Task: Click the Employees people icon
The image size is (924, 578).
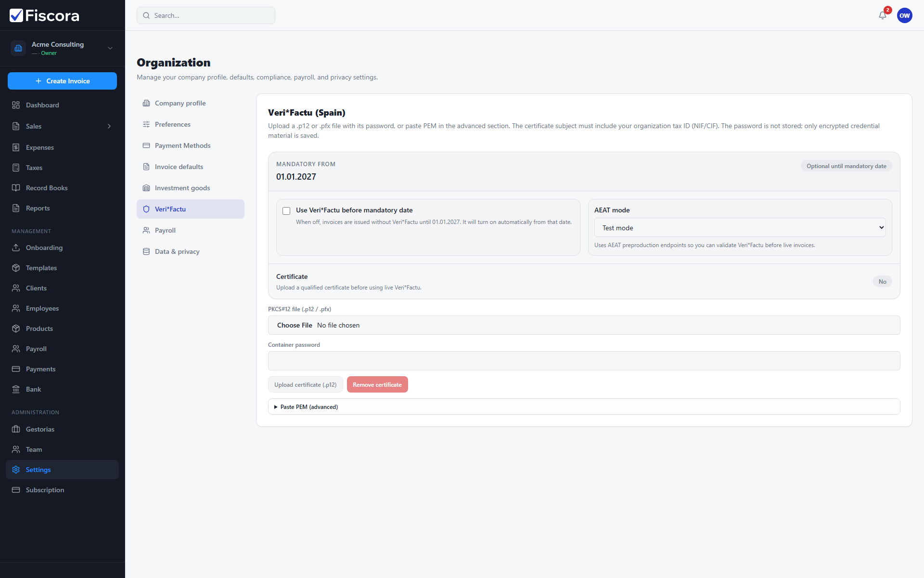Action: [16, 308]
